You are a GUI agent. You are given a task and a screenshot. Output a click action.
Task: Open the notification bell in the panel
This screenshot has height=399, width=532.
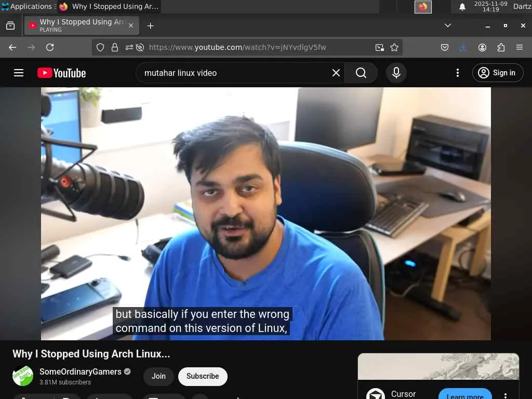point(462,7)
